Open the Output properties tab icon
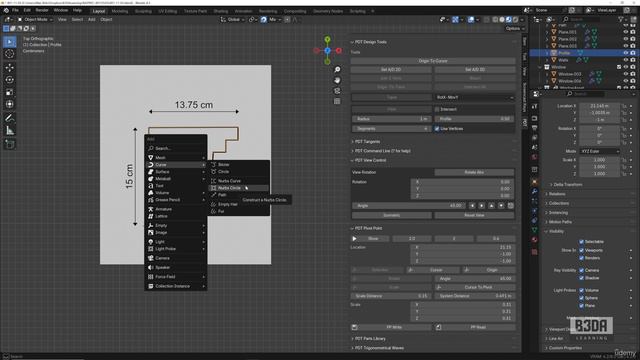Image resolution: width=640 pixels, height=360 pixels. coord(535,128)
